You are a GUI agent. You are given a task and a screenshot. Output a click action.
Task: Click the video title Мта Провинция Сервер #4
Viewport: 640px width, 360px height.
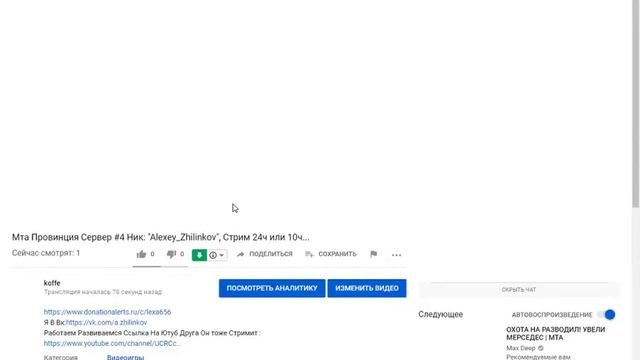[160, 237]
